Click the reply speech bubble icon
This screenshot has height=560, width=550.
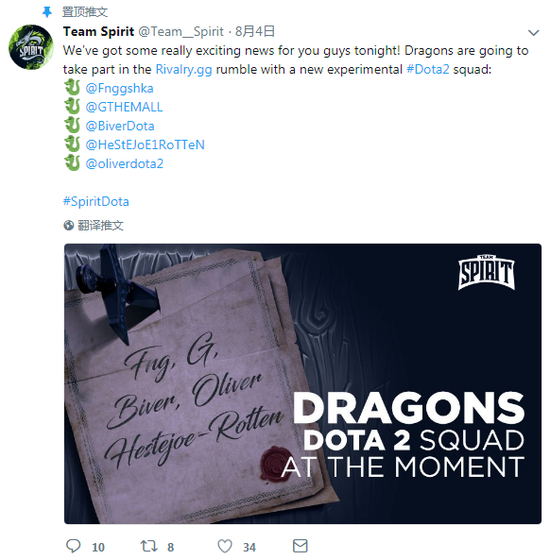(x=73, y=546)
